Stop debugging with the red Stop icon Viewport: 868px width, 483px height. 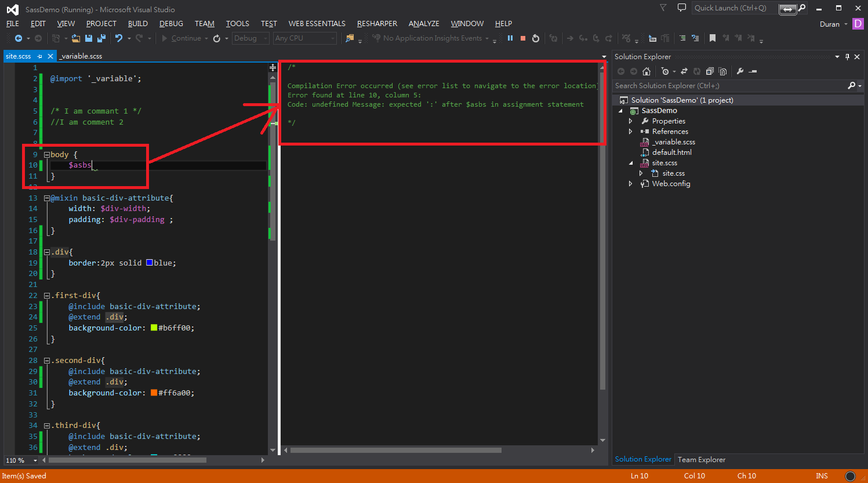(523, 38)
